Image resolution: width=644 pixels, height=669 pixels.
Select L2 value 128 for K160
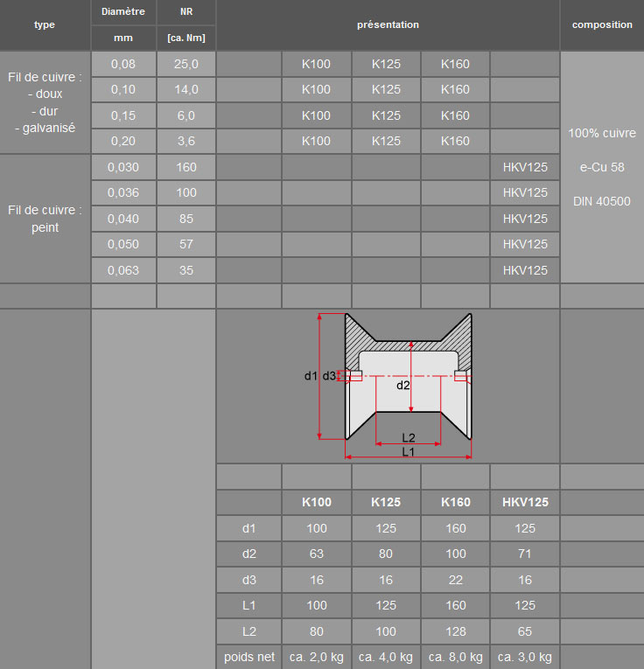455,631
